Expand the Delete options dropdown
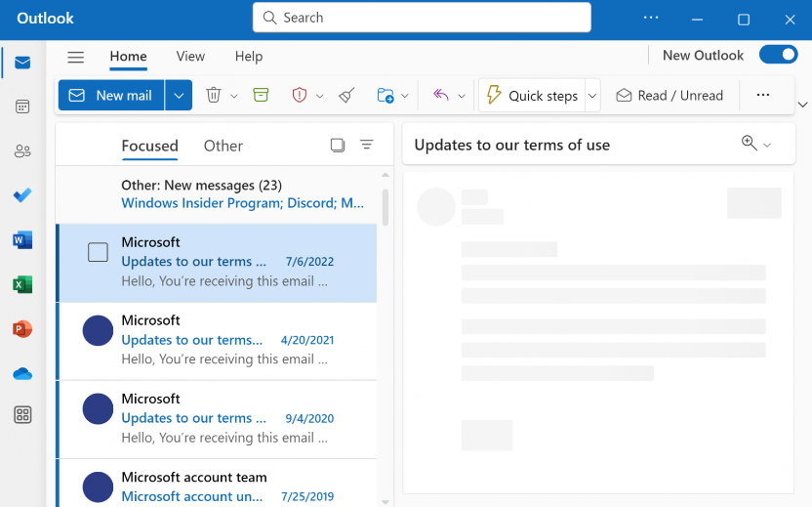The image size is (812, 507). pos(234,96)
